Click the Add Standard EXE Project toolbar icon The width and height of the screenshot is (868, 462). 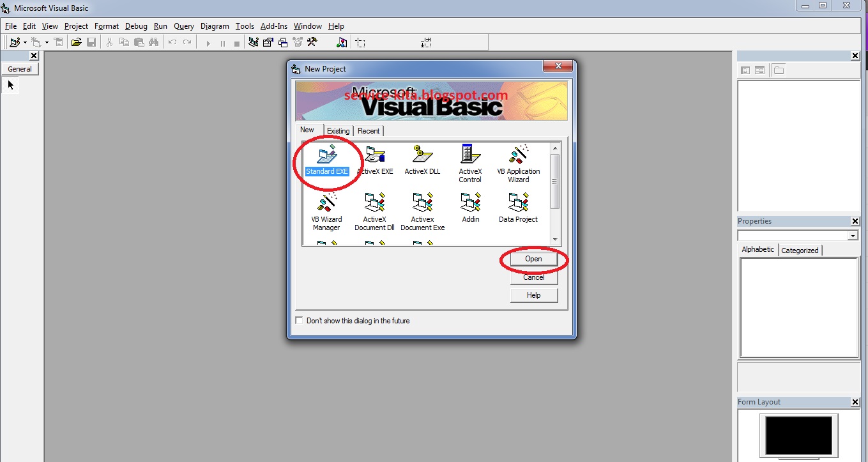(15, 42)
